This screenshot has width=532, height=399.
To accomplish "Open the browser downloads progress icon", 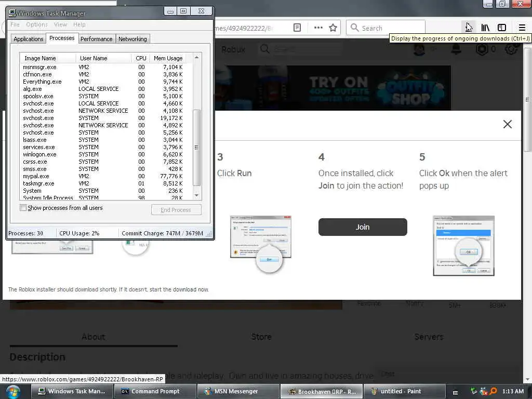I will (469, 28).
